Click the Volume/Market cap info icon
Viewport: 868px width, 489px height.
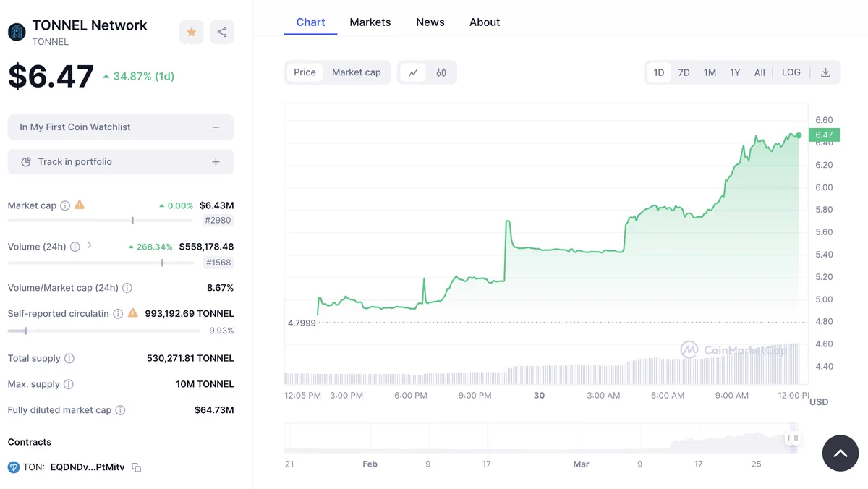point(127,288)
